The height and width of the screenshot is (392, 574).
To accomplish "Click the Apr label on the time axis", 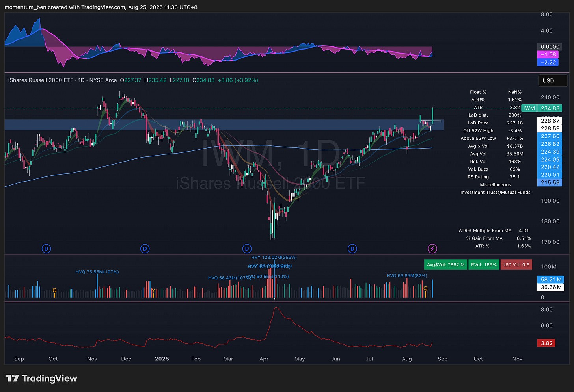I will (264, 359).
